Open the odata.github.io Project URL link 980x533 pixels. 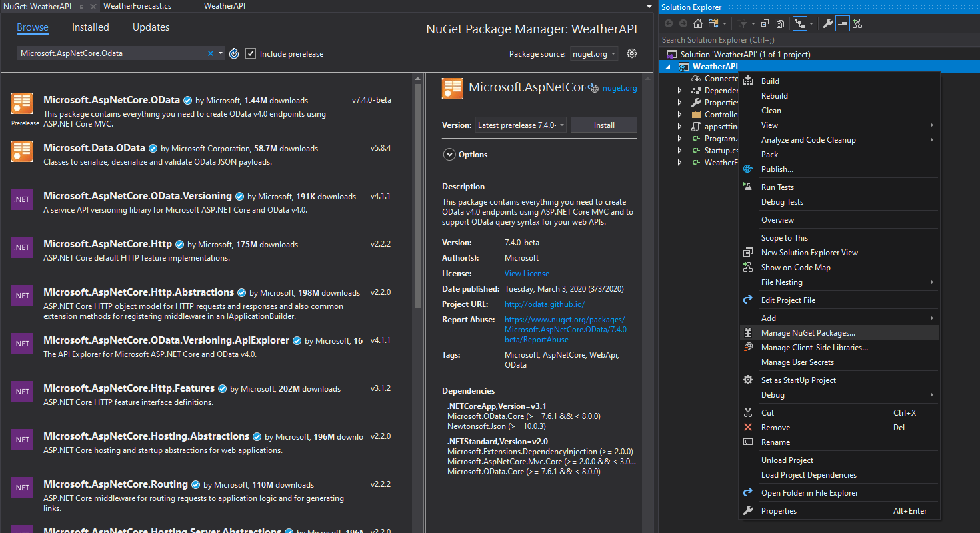(x=544, y=304)
